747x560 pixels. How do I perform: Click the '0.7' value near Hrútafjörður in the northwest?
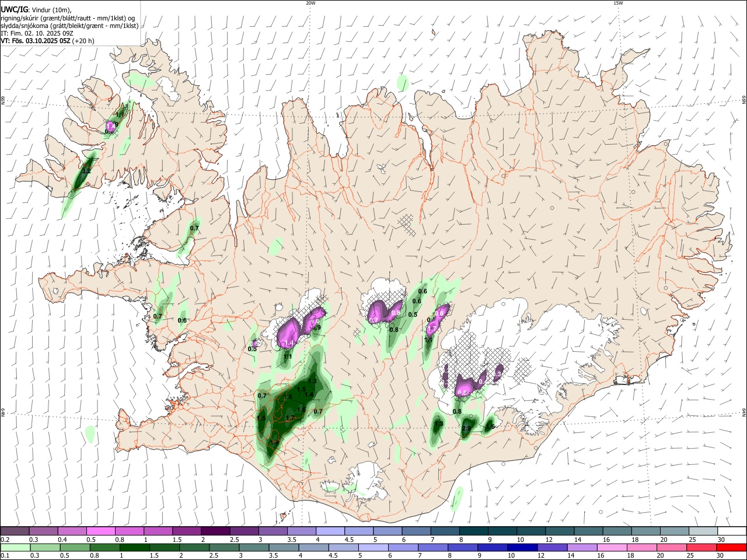[194, 228]
